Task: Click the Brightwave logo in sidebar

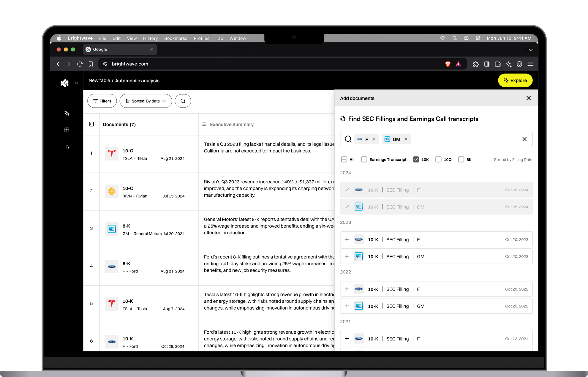Action: 64,83
